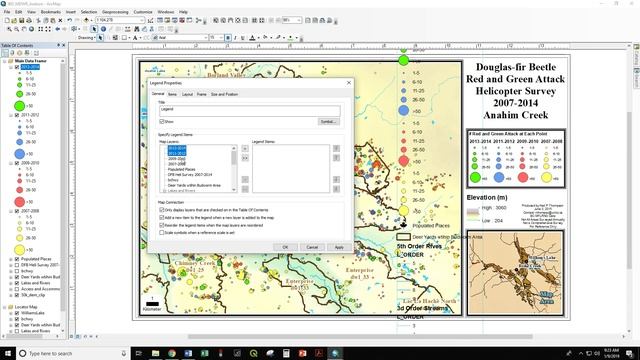The width and height of the screenshot is (640, 360).
Task: Toggle Reorder legend items checkbox
Action: click(162, 225)
